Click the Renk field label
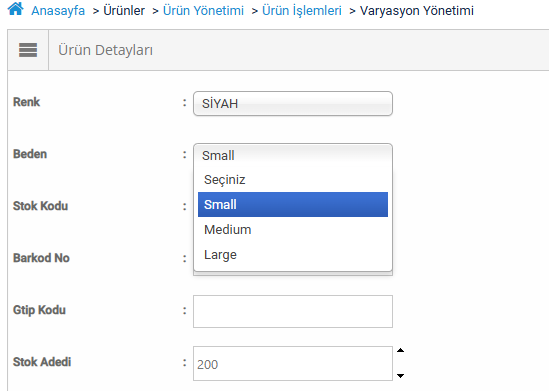 (x=27, y=102)
